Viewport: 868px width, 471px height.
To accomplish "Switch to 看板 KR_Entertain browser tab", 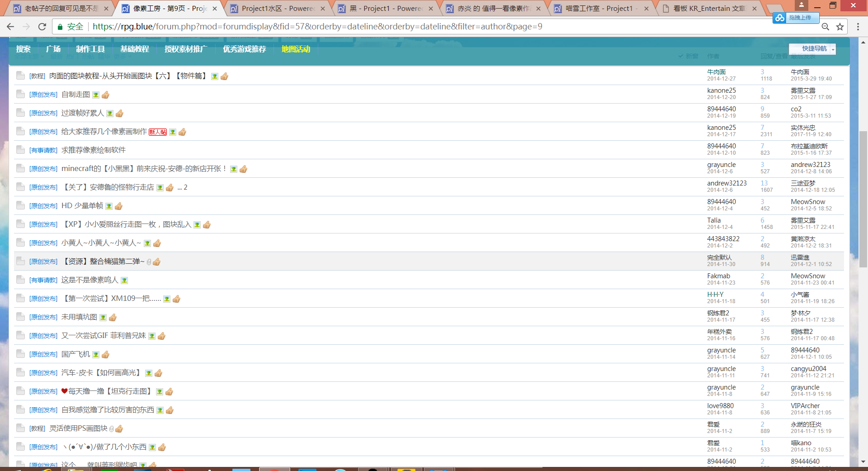I will click(x=709, y=8).
